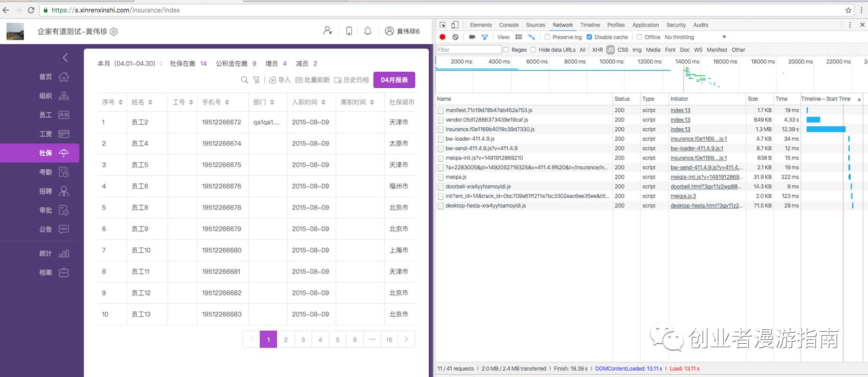This screenshot has height=377, width=868.
Task: Go to page 2 of the table
Action: coord(286,339)
